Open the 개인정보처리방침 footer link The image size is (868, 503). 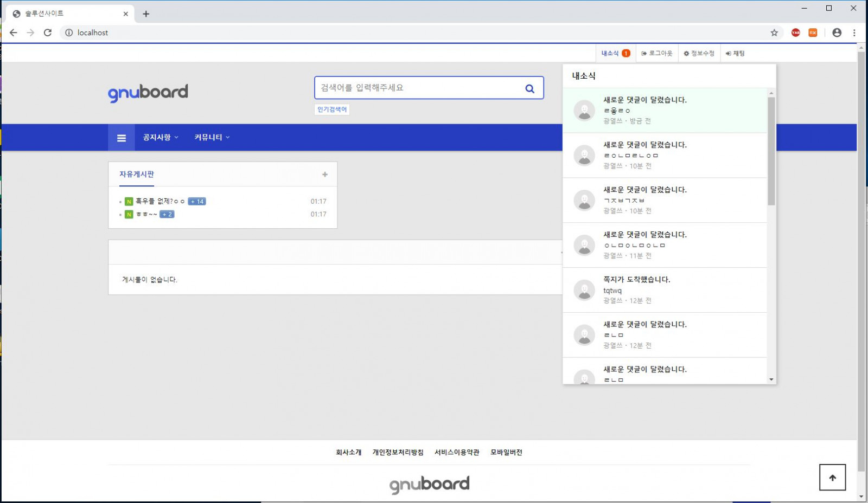(x=398, y=453)
